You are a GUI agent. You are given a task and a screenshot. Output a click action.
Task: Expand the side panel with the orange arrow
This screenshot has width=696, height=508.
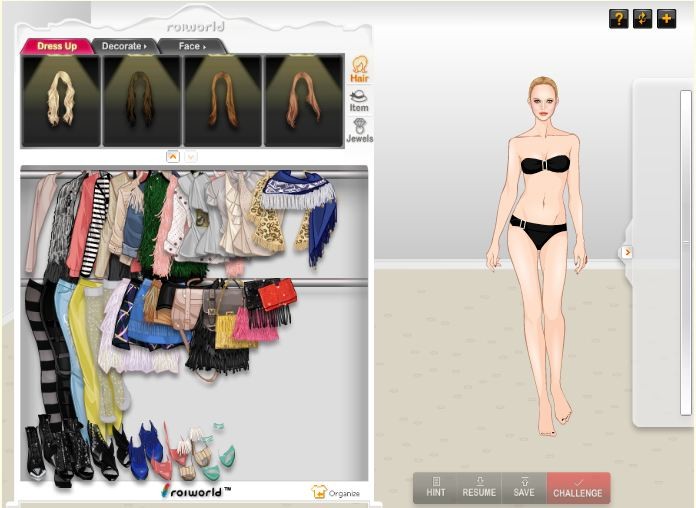pos(627,253)
